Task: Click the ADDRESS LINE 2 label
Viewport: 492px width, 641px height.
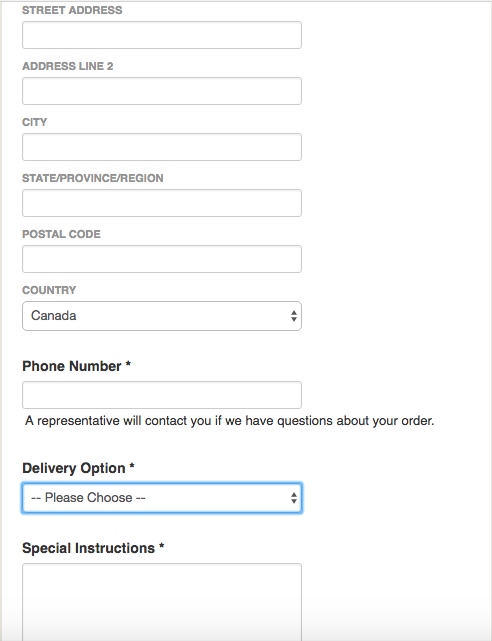Action: [x=67, y=66]
